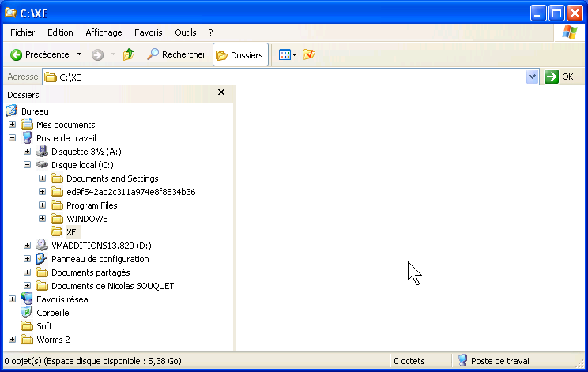Open the Rechercher search tool
Viewport: 588px width, 372px height.
176,54
